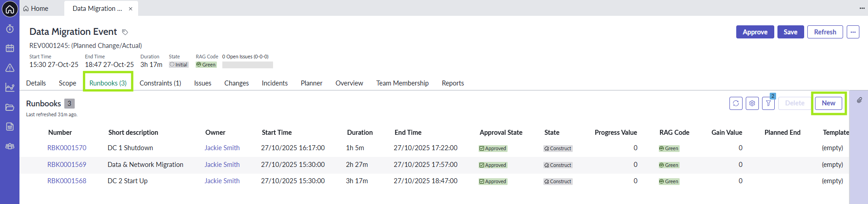Click the open issues progress bar
Image resolution: width=868 pixels, height=204 pixels.
247,65
